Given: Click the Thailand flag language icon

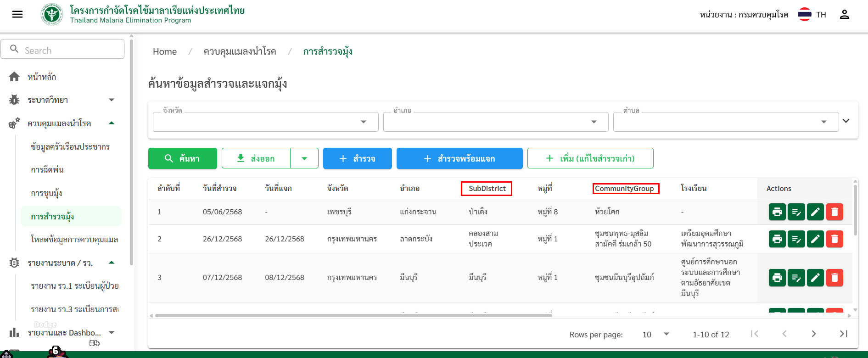Looking at the screenshot, I should pyautogui.click(x=804, y=15).
